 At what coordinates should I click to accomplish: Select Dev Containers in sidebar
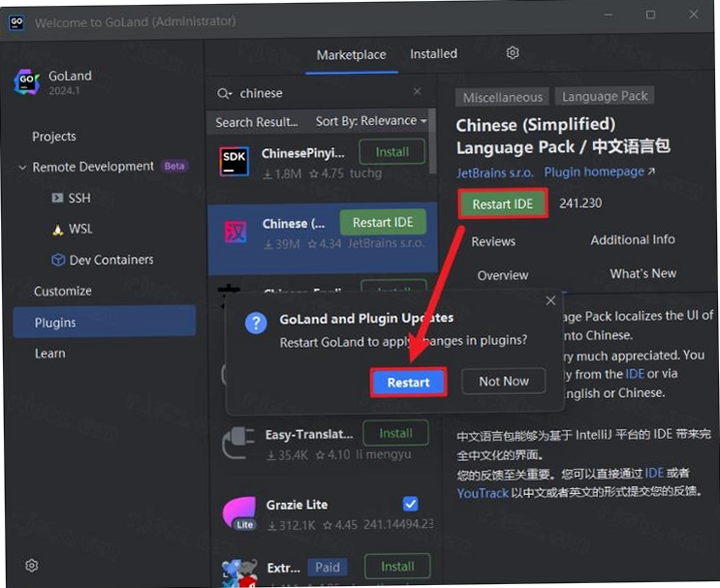point(111,260)
